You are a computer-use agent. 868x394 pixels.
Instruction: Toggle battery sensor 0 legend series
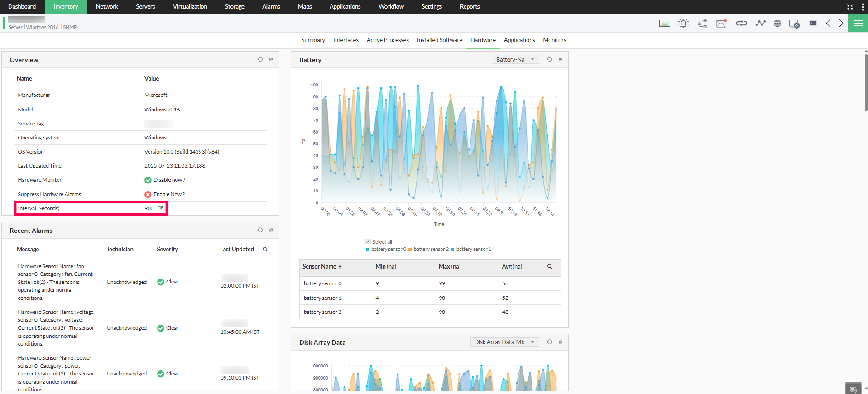(386, 249)
